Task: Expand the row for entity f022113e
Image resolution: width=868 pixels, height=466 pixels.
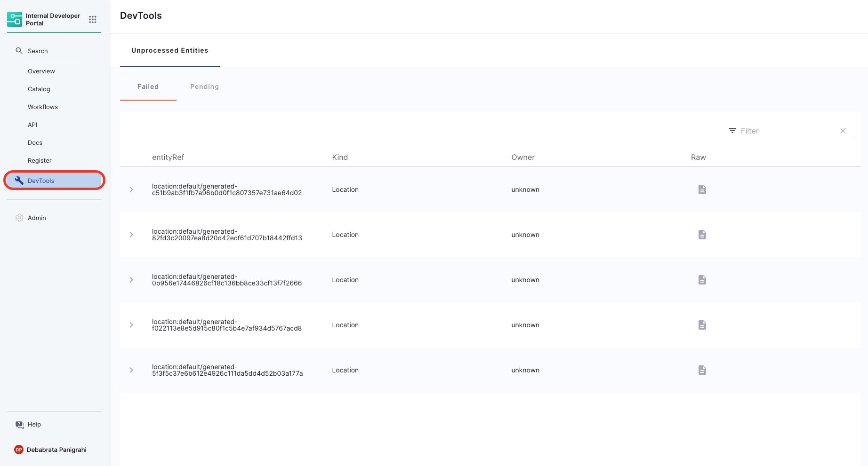Action: pos(131,325)
